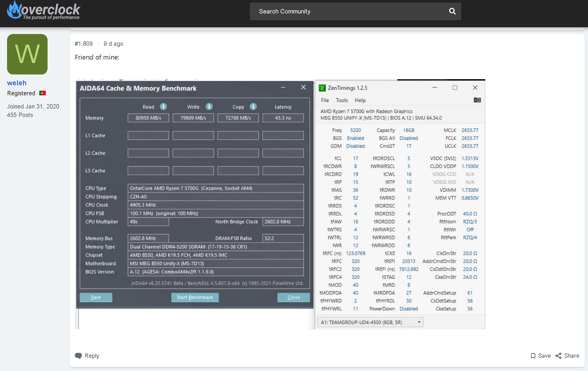Expand the TEAMGROUP memory module dropdown
The width and height of the screenshot is (588, 371).
point(419,322)
